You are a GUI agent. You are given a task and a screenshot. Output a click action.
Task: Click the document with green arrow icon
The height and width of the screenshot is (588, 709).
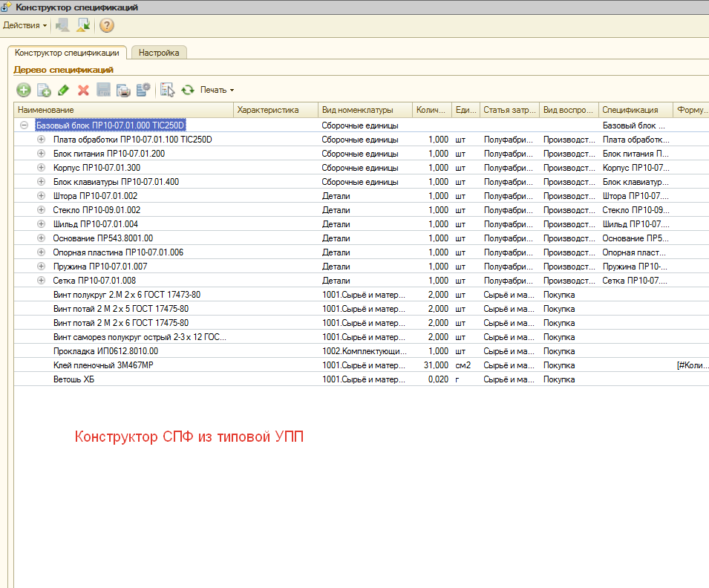pyautogui.click(x=84, y=25)
